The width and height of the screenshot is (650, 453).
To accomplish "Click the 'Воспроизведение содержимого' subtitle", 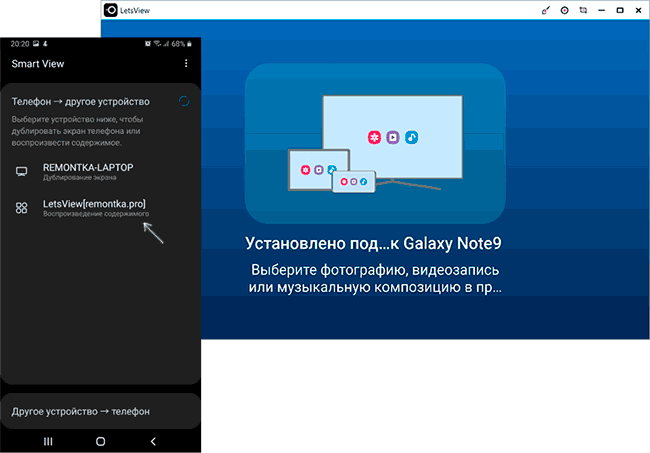I will [96, 214].
